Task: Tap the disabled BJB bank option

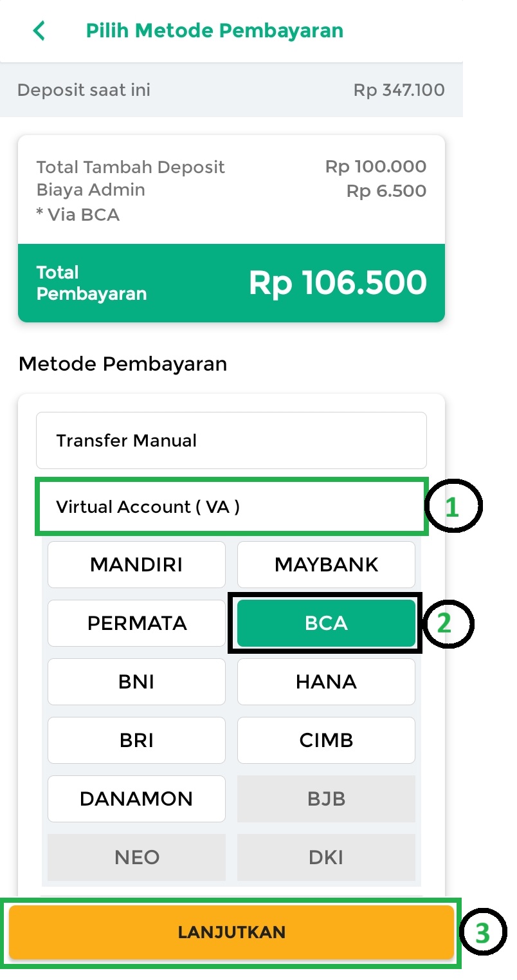Action: click(x=326, y=799)
